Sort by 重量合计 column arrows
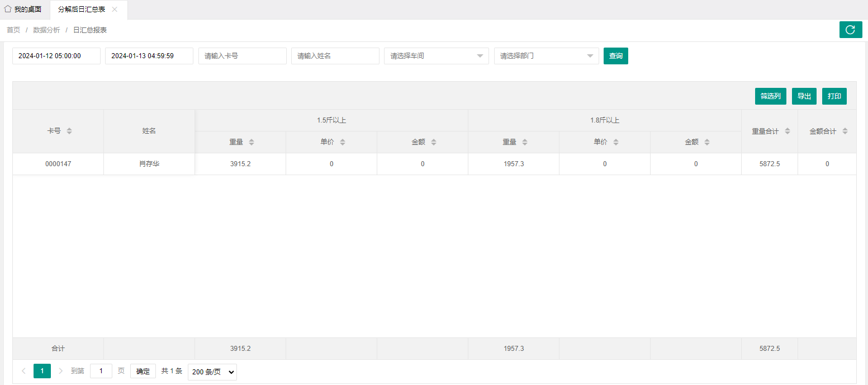Image resolution: width=868 pixels, height=385 pixels. pyautogui.click(x=788, y=131)
